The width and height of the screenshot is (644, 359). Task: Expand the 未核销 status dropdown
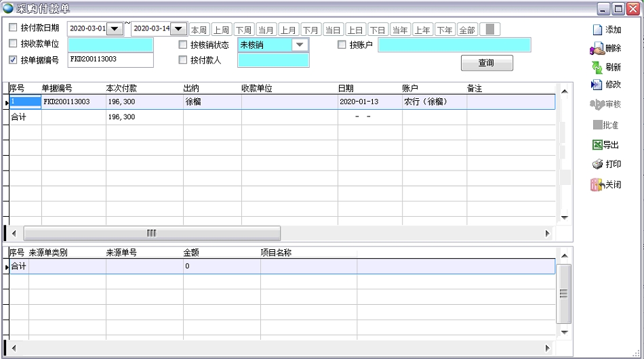(x=299, y=45)
